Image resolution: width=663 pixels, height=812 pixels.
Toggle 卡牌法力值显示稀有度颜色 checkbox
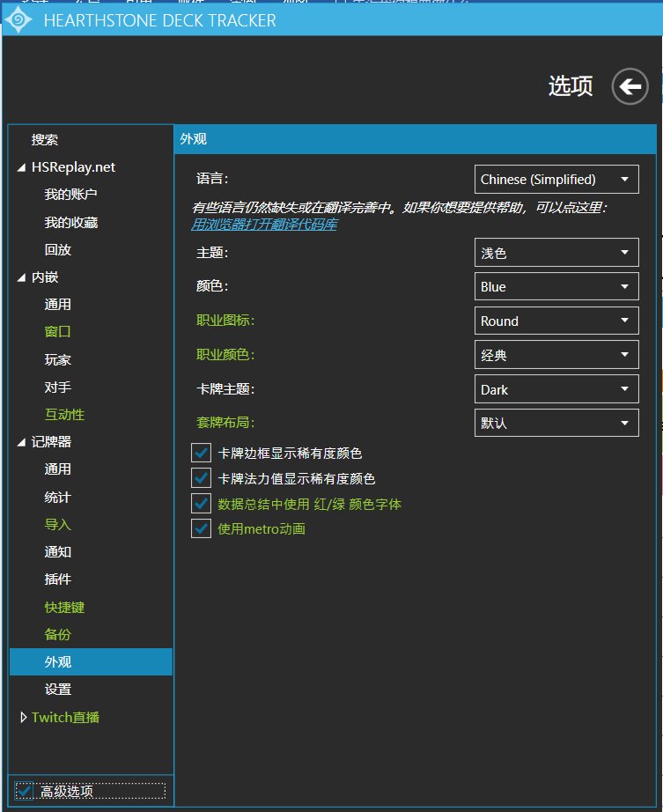tap(201, 478)
